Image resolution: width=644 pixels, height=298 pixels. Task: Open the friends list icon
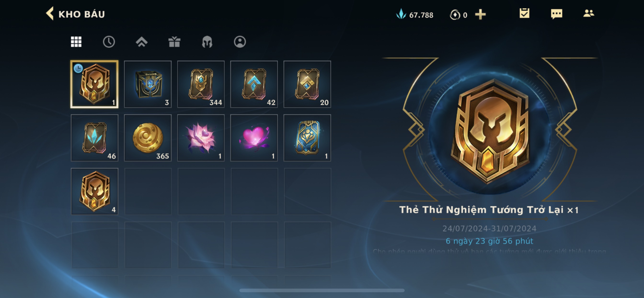(x=588, y=13)
